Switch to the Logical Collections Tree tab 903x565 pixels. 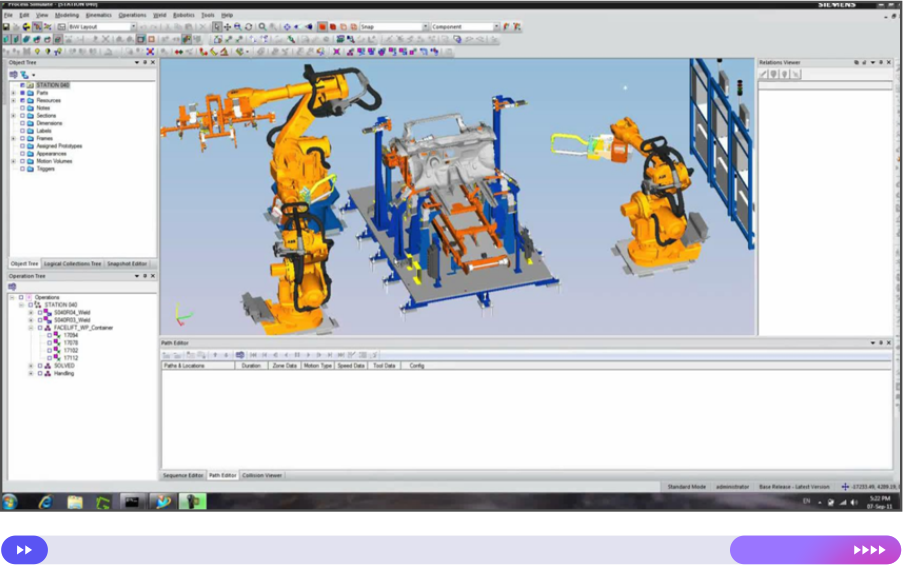tap(73, 264)
